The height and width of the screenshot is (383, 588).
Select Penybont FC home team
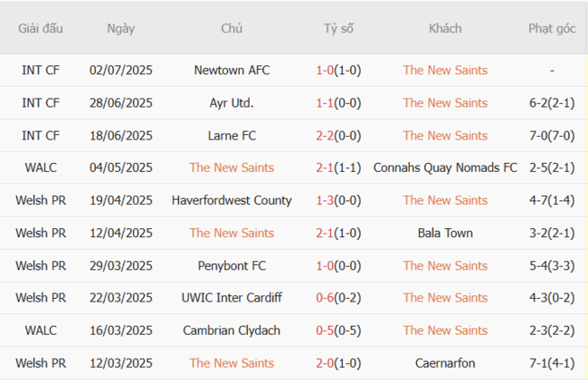232,265
